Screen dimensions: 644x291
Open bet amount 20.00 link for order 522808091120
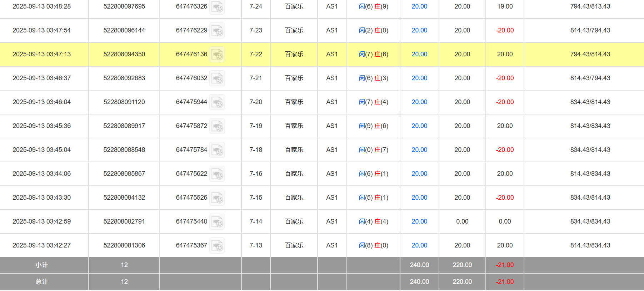[x=419, y=102]
